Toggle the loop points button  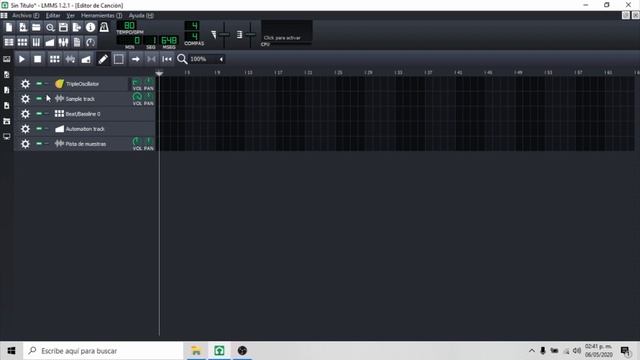tap(151, 59)
